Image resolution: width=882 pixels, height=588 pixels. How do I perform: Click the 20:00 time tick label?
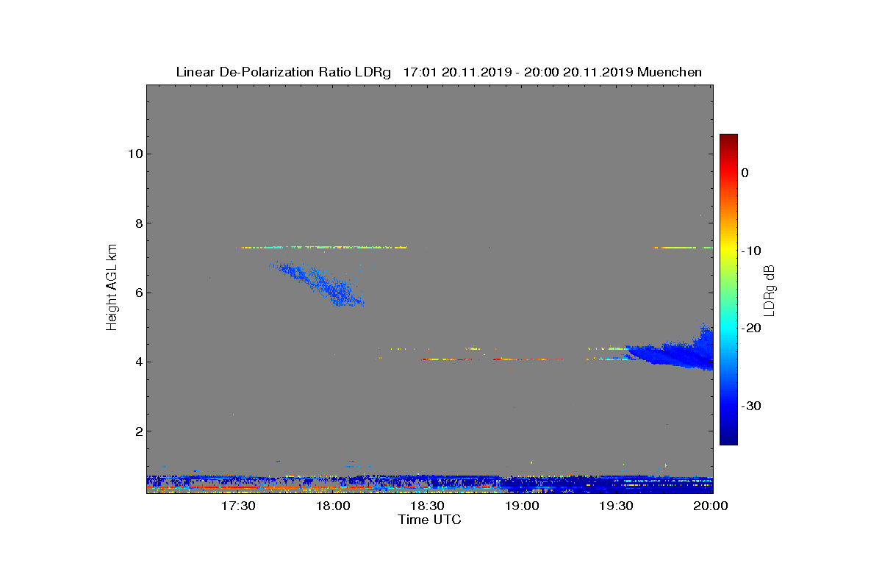[x=711, y=506]
